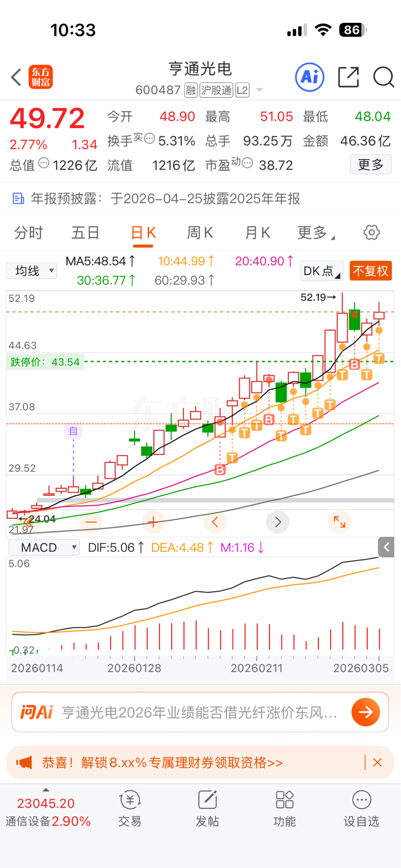Expand side panel gray arrow tab

coord(386,547)
